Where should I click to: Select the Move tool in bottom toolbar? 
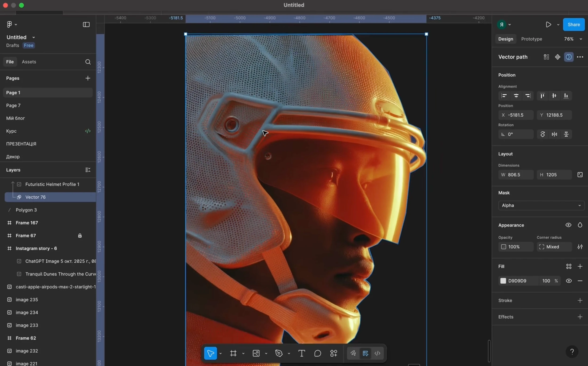210,353
